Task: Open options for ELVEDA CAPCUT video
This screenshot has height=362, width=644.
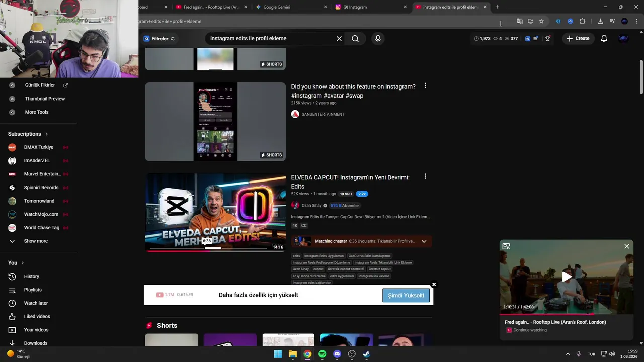Action: pyautogui.click(x=425, y=177)
